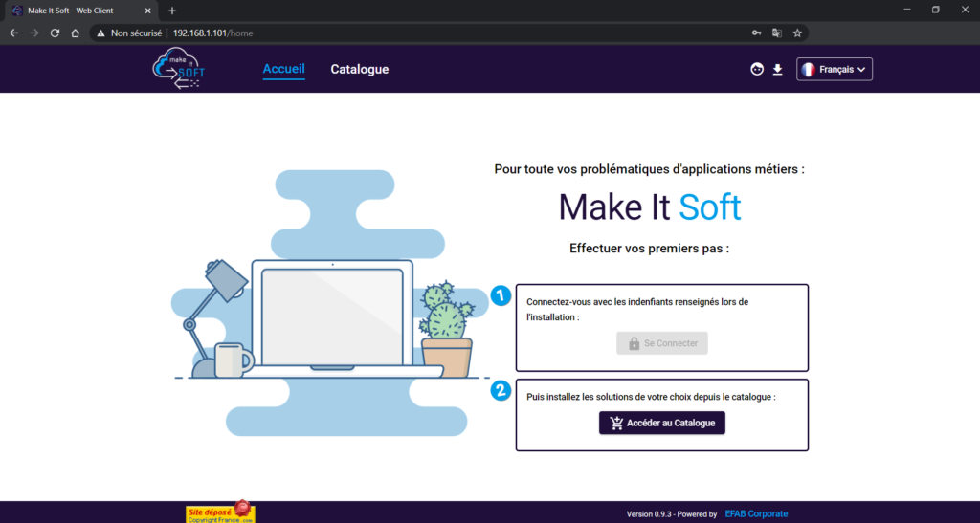Go forward in browser history
Image resolution: width=980 pixels, height=523 pixels.
(34, 33)
